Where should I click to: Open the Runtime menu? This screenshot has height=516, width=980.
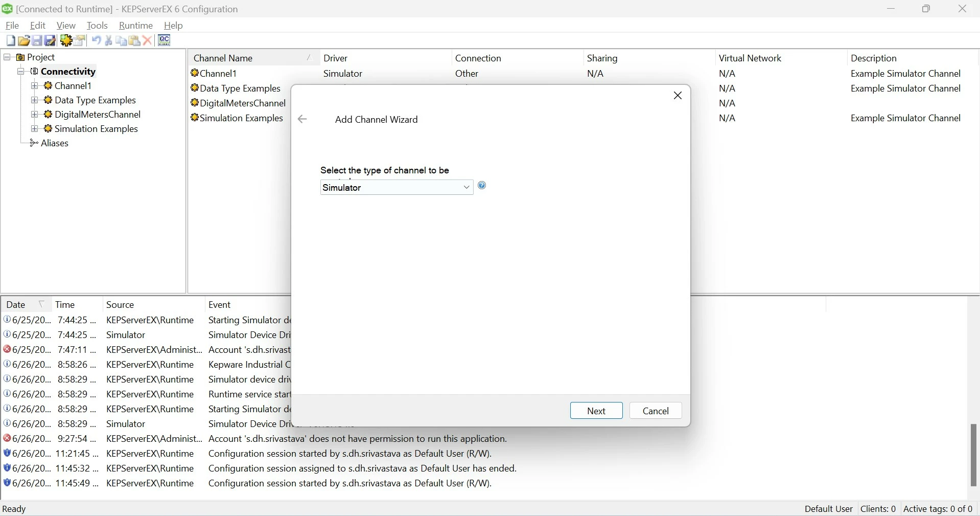pos(136,26)
